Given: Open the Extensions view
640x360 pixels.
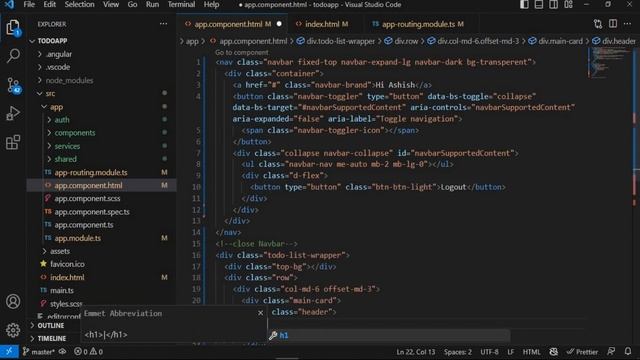Looking at the screenshot, I should coord(13,142).
